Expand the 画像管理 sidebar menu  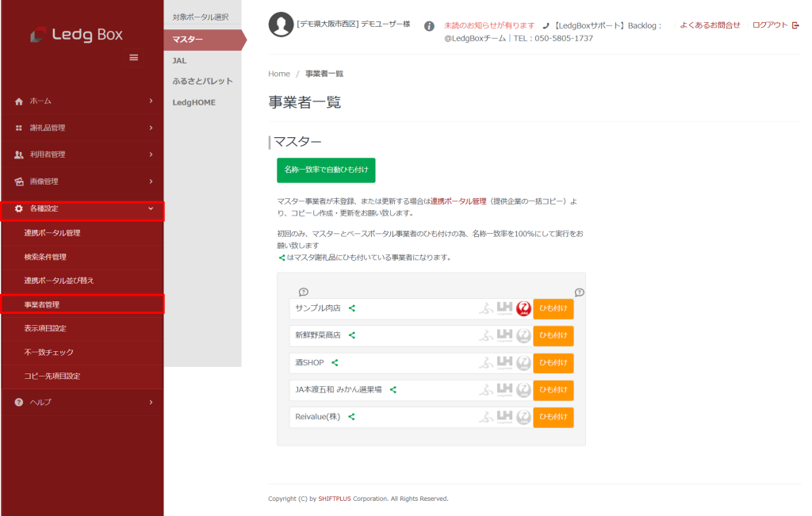(x=82, y=182)
